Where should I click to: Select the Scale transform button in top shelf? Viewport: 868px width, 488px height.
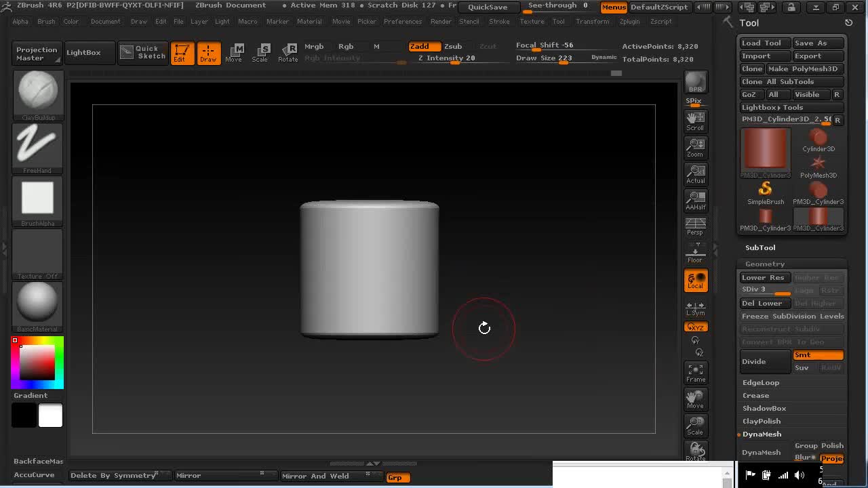click(x=260, y=53)
